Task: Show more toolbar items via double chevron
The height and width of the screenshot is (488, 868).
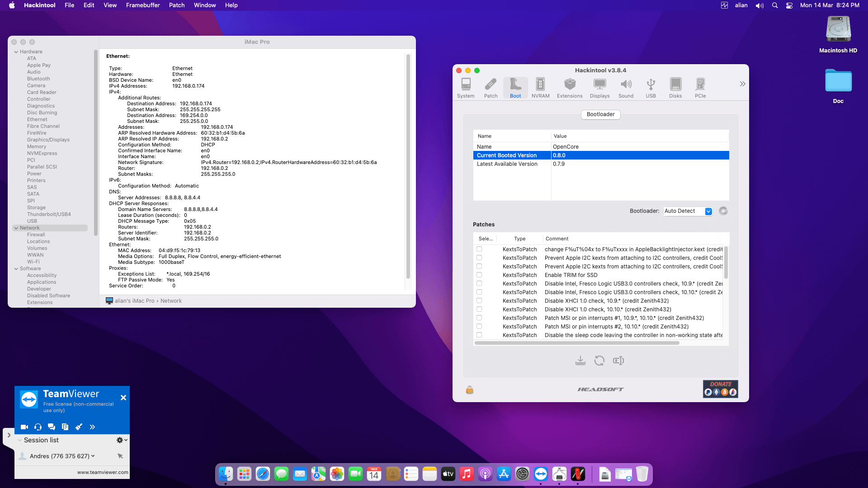Action: 742,84
